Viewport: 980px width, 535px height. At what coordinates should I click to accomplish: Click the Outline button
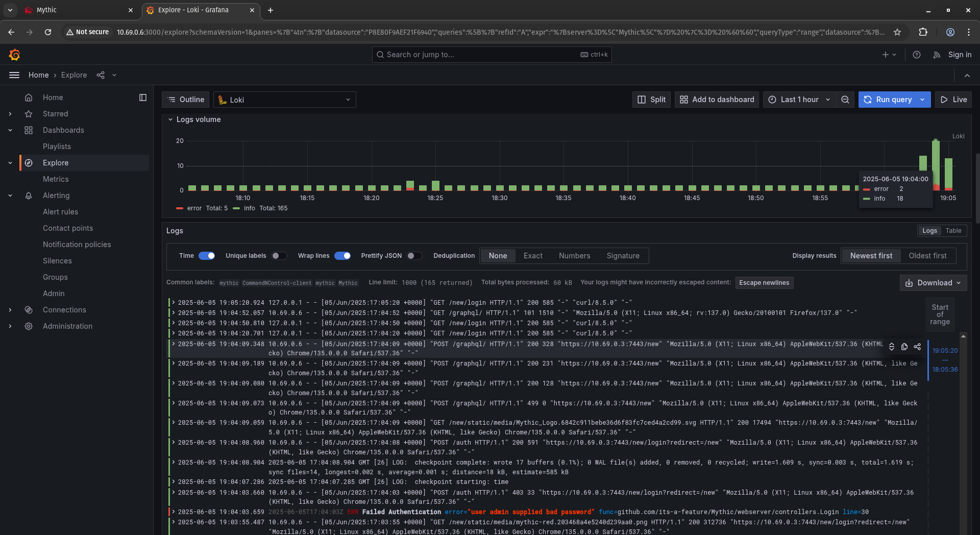coord(186,100)
